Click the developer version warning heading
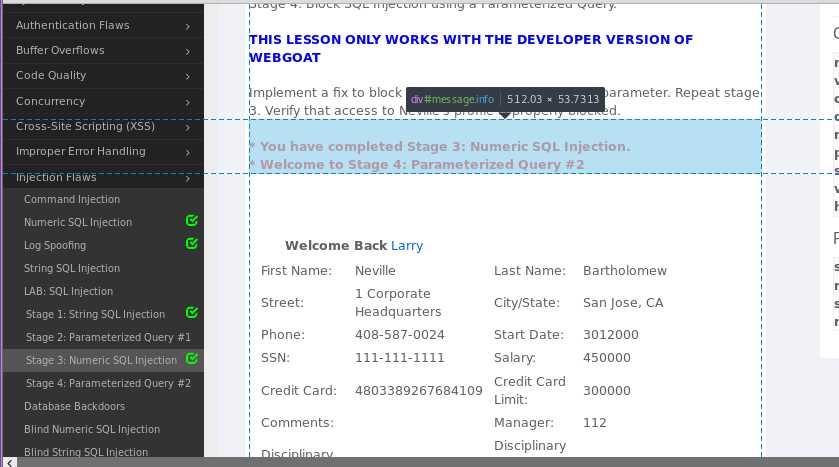The image size is (839, 467). (471, 49)
